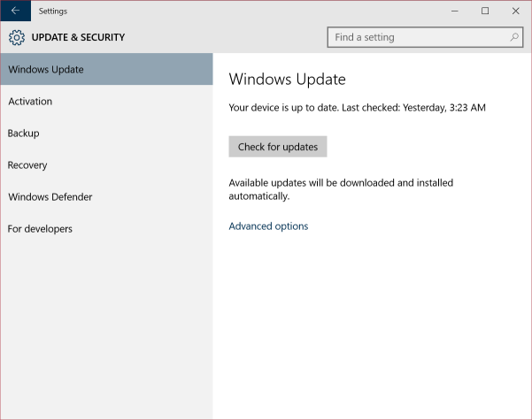Viewport: 532px width, 420px height.
Task: Open the For developers section
Action: click(40, 229)
